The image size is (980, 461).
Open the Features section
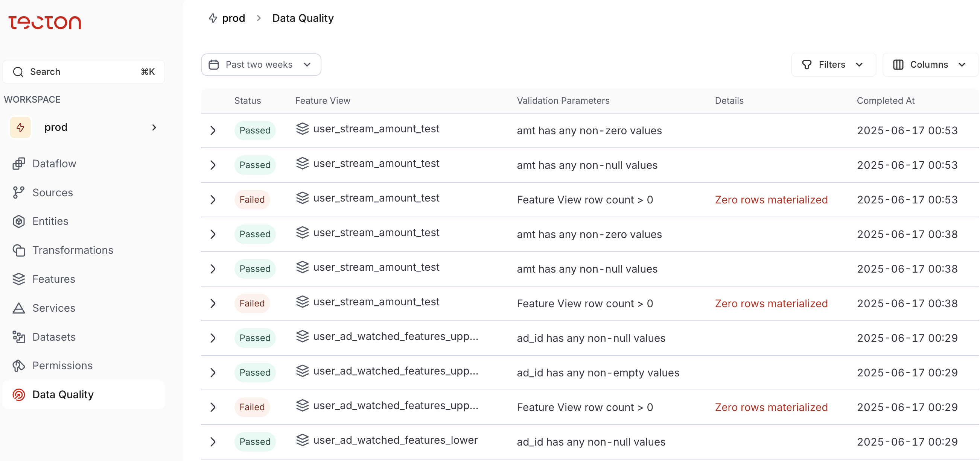tap(53, 279)
